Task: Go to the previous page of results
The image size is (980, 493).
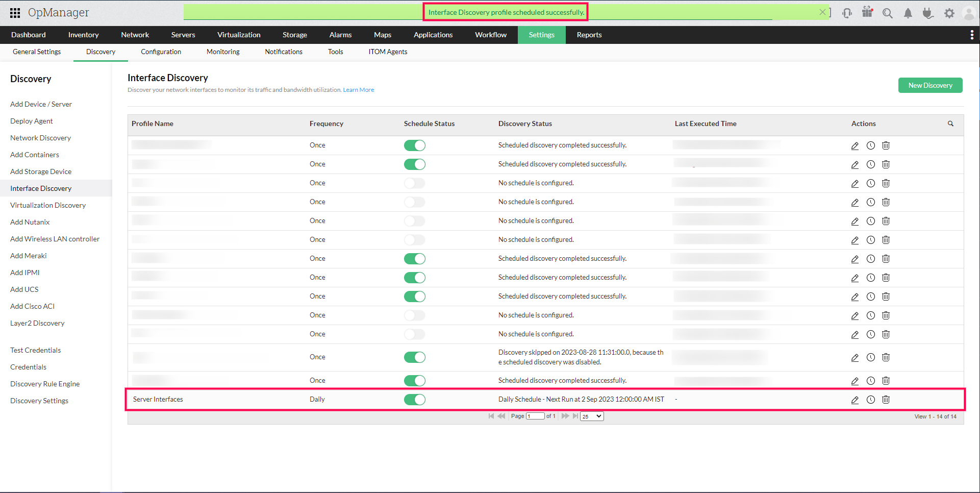Action: point(501,416)
